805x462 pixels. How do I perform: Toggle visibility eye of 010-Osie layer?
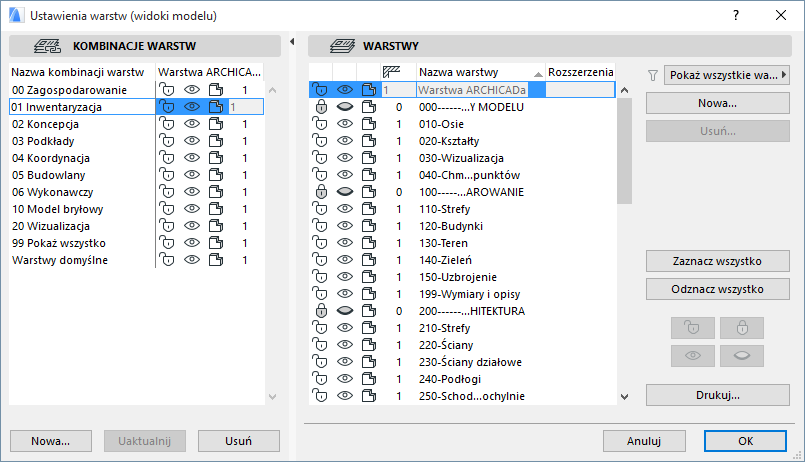coord(344,124)
